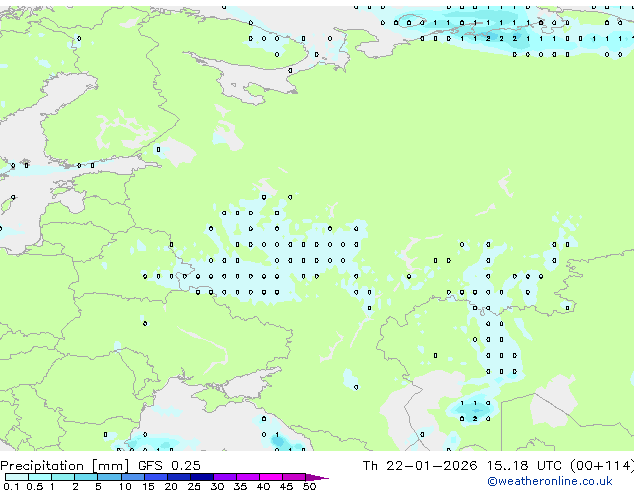Click the "Th 22-01-2026" date text
The height and width of the screenshot is (490, 634).
coord(420,466)
